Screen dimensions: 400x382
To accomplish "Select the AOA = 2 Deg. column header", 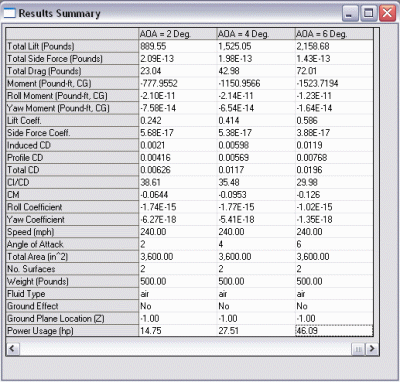I will pos(178,34).
